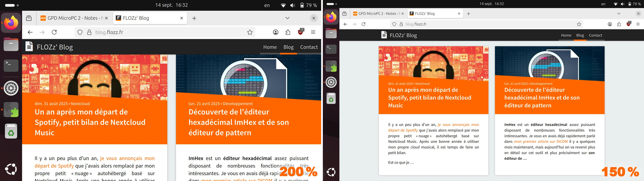Click Home in the right blog navigation

pyautogui.click(x=566, y=35)
